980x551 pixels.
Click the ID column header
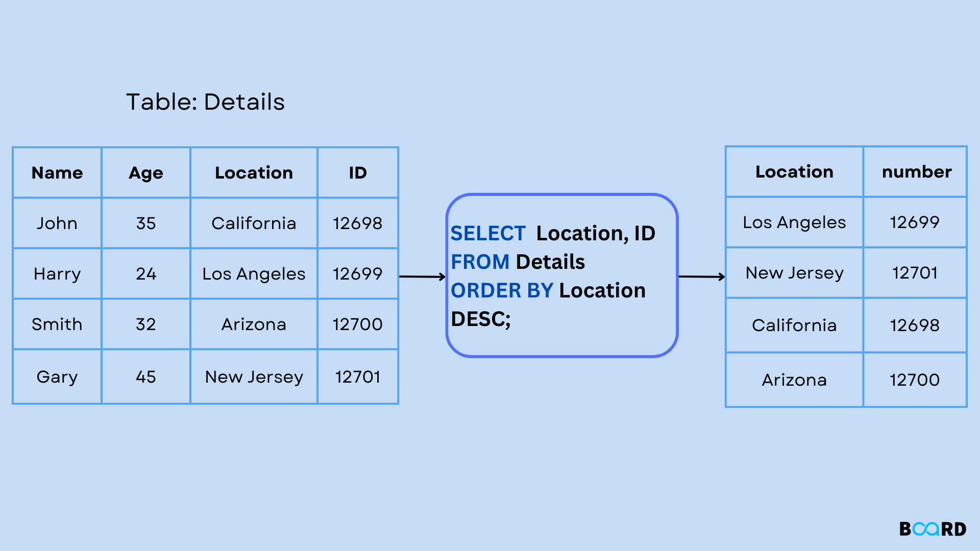coord(358,173)
